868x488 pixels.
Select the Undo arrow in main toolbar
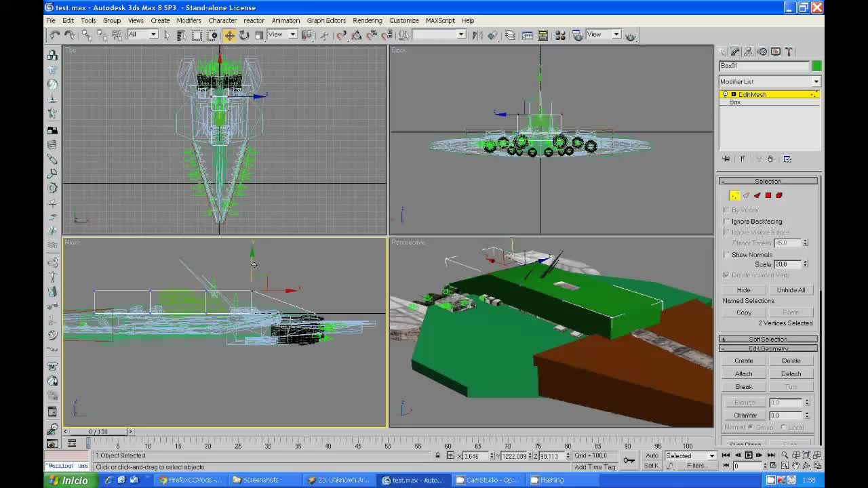(x=54, y=35)
